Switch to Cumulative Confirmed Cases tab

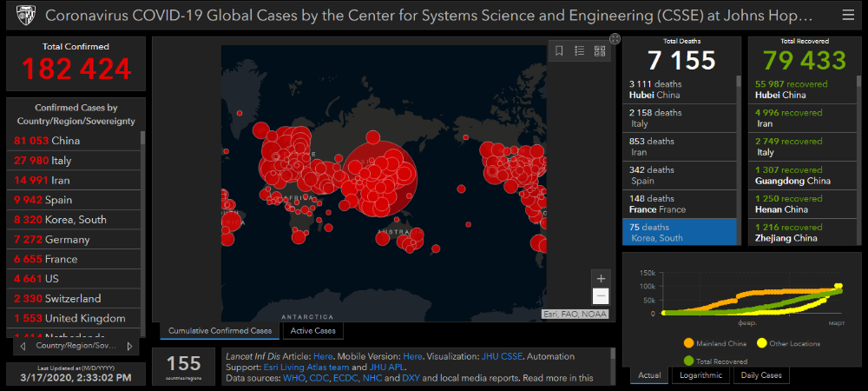tap(220, 331)
